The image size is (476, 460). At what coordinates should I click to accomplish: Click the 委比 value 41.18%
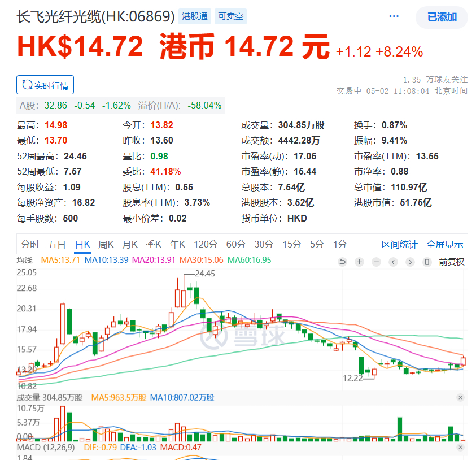(x=166, y=171)
